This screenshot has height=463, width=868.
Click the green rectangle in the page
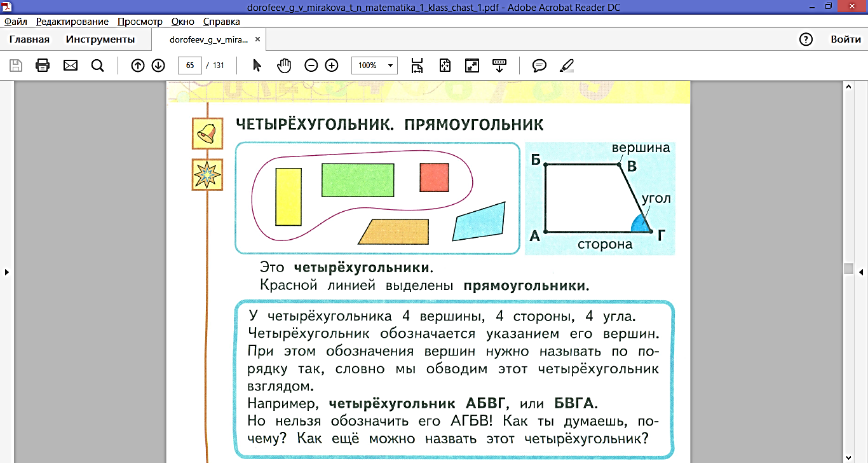click(x=358, y=180)
